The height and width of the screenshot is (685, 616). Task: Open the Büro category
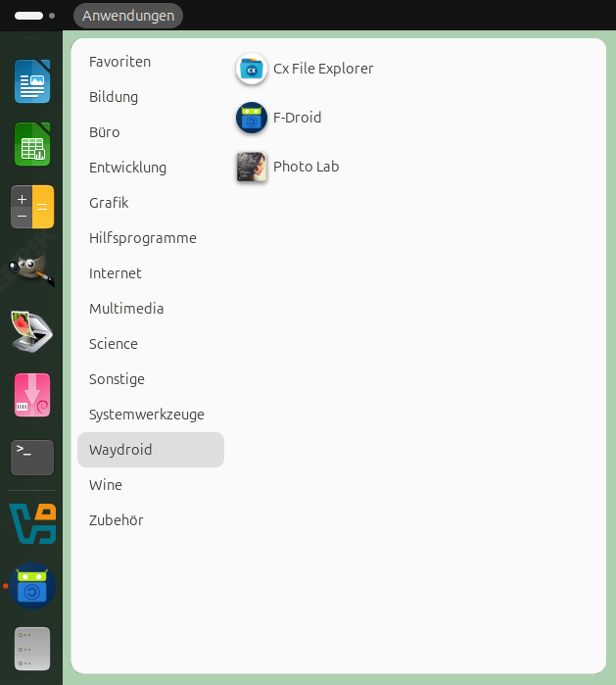pyautogui.click(x=105, y=132)
